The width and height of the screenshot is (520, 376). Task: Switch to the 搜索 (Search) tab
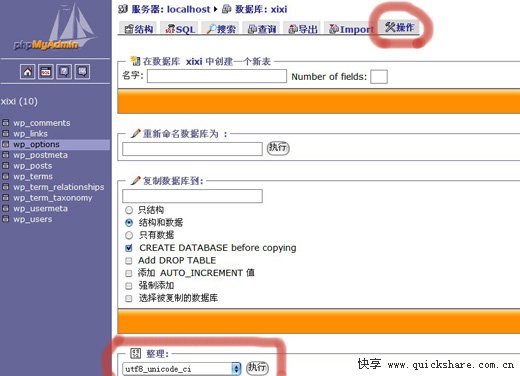tap(221, 29)
